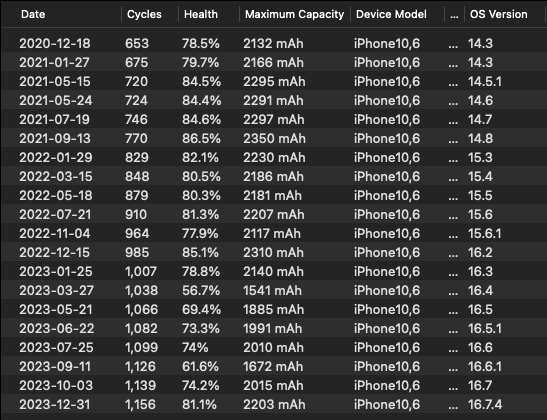
Task: Select the row with OS 14.5.1
Action: coord(274,82)
